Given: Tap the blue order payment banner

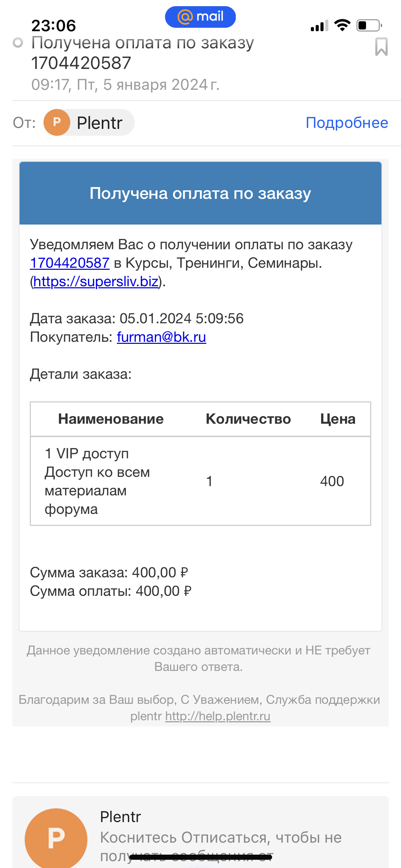Looking at the screenshot, I should tap(200, 193).
